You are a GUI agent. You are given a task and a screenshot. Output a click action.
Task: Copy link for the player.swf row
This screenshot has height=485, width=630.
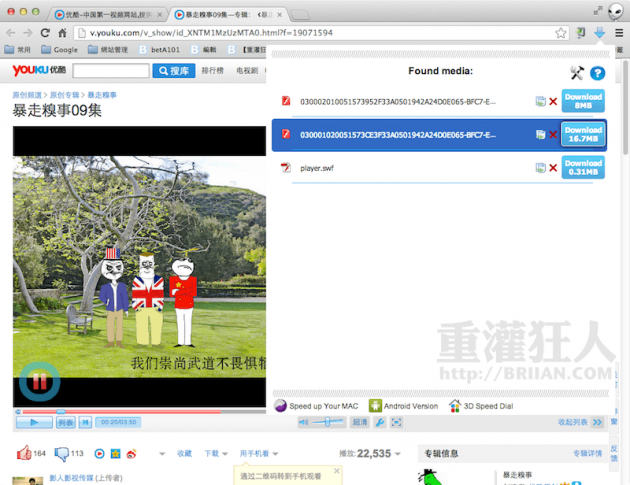coord(540,168)
